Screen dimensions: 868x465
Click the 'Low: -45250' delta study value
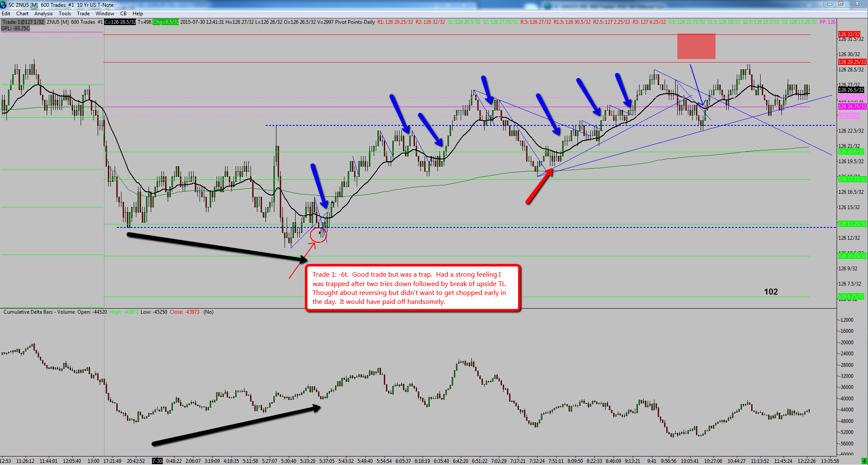tap(154, 312)
